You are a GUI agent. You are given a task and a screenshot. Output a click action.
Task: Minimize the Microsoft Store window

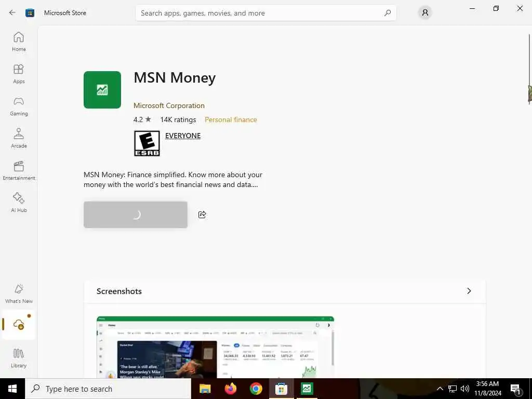coord(472,8)
